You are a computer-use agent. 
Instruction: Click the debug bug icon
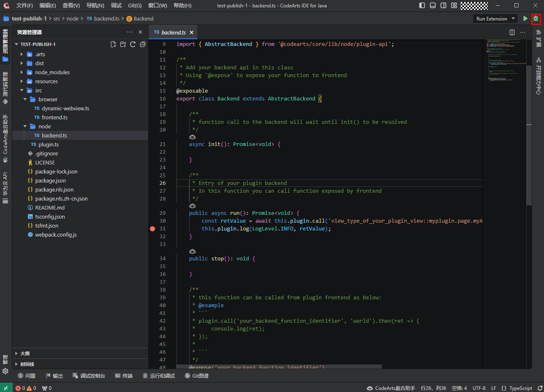click(x=536, y=19)
